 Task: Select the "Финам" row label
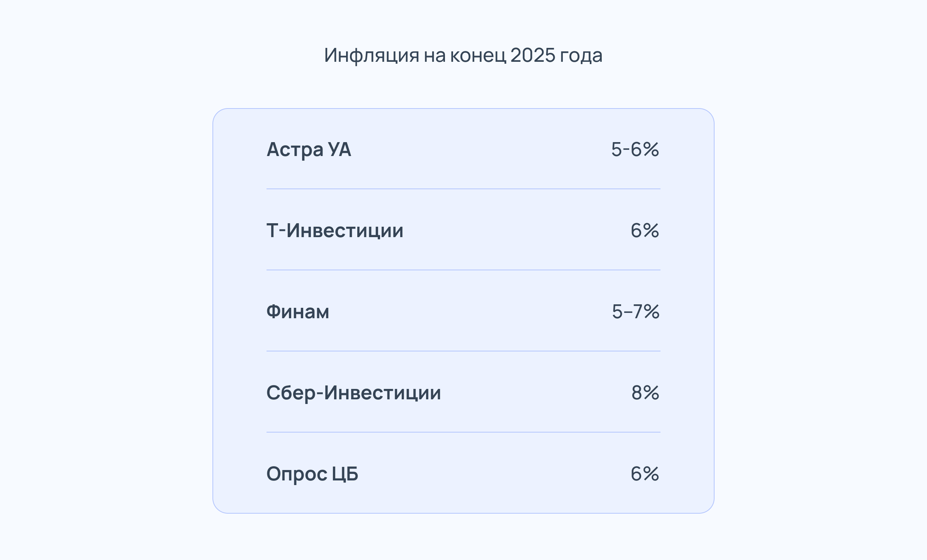298,312
